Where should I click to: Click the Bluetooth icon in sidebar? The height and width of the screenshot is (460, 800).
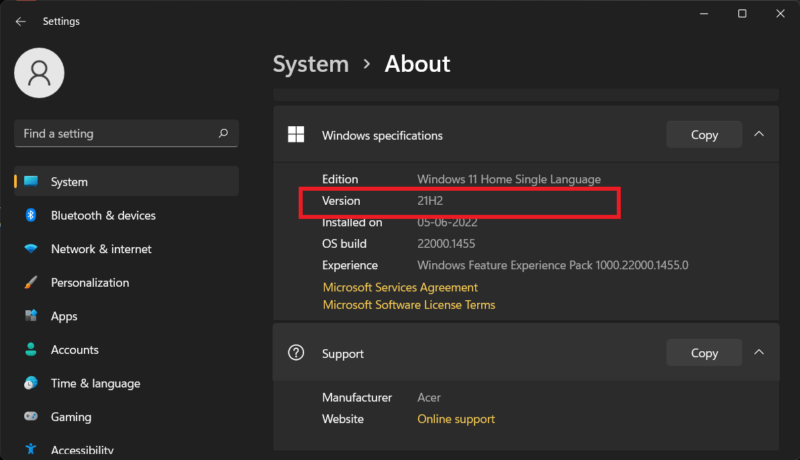click(31, 215)
